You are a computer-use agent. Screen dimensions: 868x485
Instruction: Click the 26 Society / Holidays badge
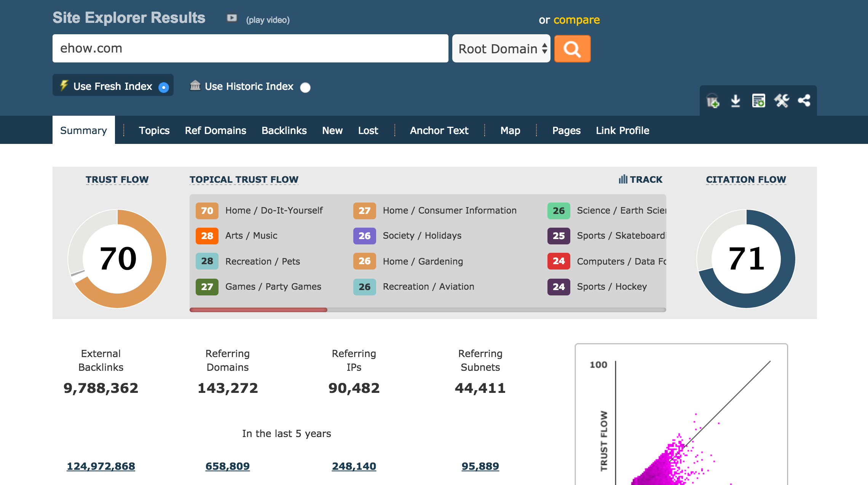(364, 236)
